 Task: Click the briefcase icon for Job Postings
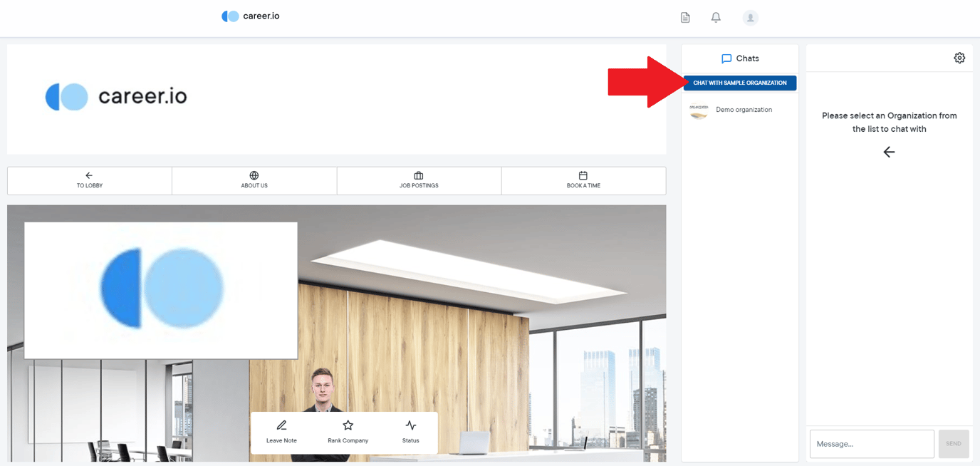[419, 175]
